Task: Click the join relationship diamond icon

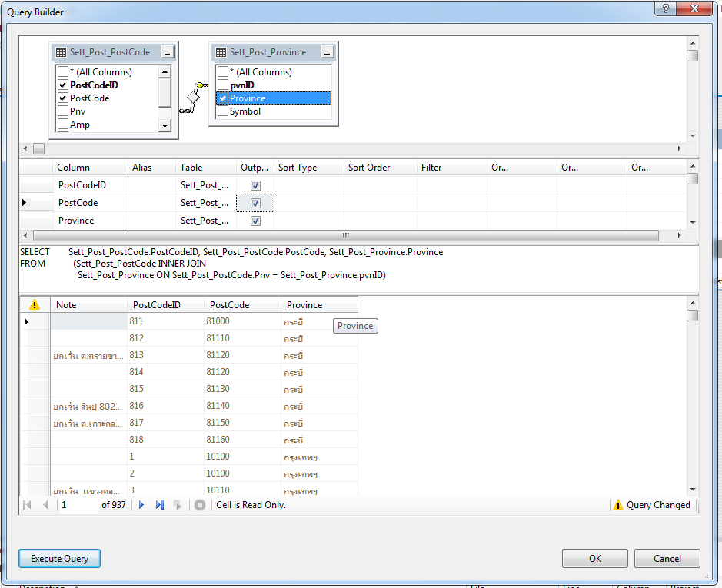Action: click(x=191, y=98)
